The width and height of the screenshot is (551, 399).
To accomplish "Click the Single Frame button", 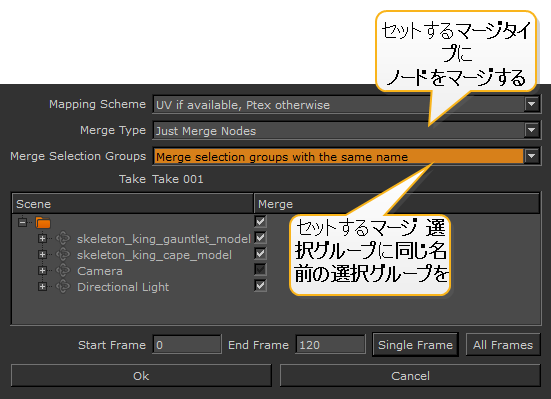I will coord(415,345).
